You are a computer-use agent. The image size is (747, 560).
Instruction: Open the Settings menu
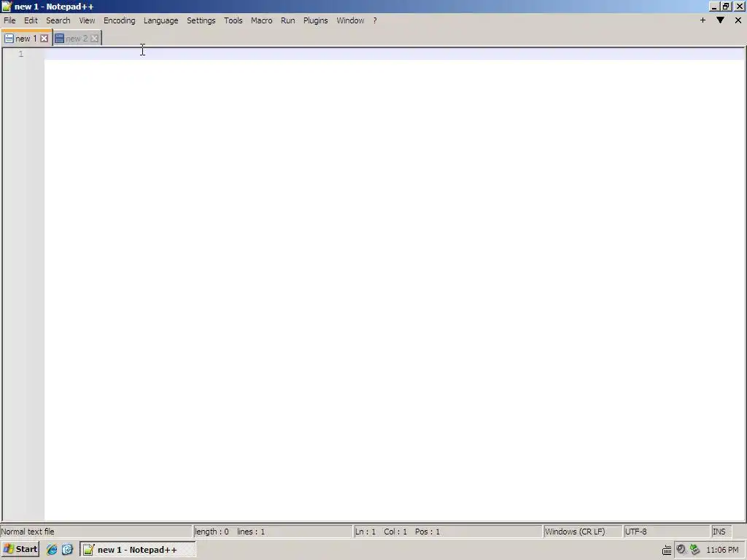coord(201,20)
